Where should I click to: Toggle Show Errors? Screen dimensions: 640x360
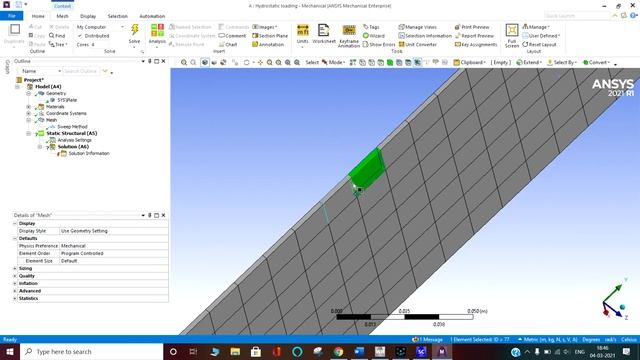pos(379,44)
